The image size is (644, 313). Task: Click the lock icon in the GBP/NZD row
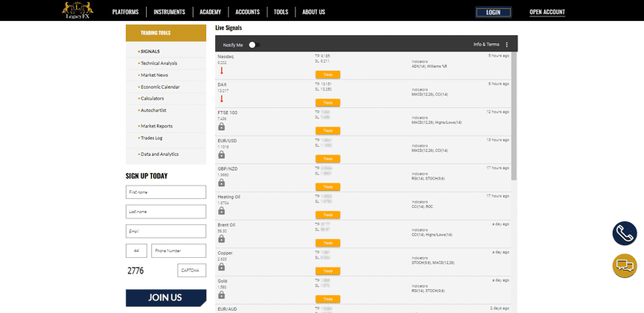221,183
